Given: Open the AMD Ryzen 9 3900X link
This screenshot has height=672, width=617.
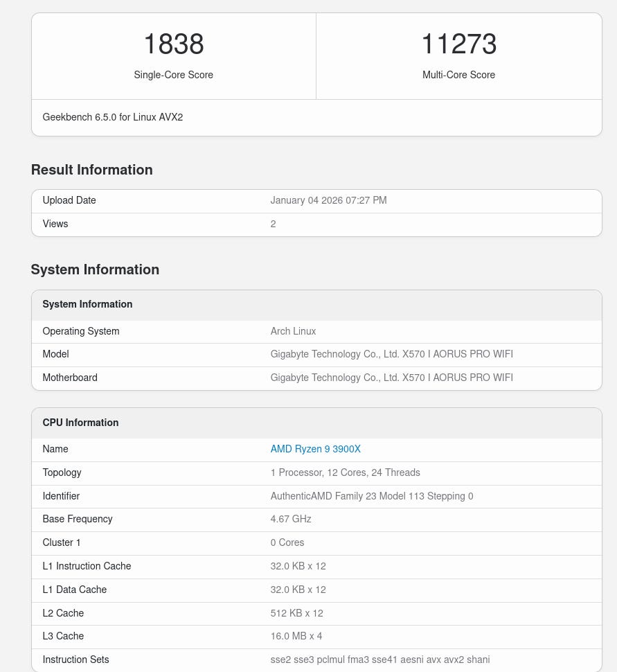Looking at the screenshot, I should click(x=315, y=449).
